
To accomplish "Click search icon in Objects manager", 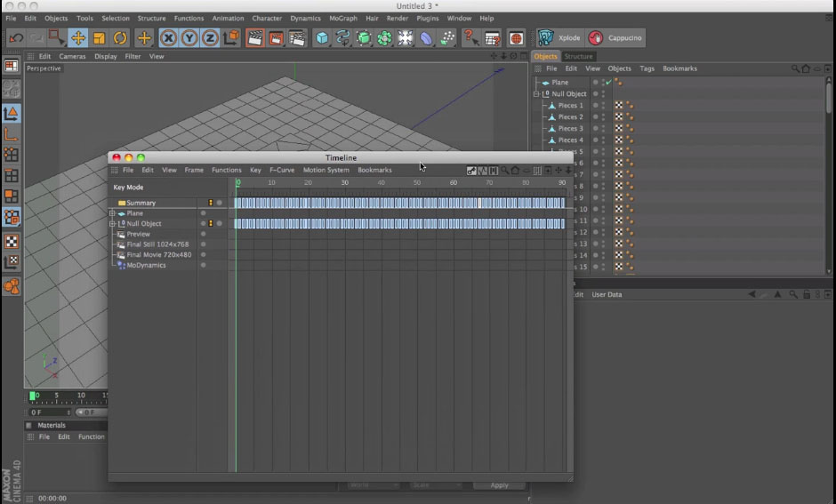I will pyautogui.click(x=795, y=68).
